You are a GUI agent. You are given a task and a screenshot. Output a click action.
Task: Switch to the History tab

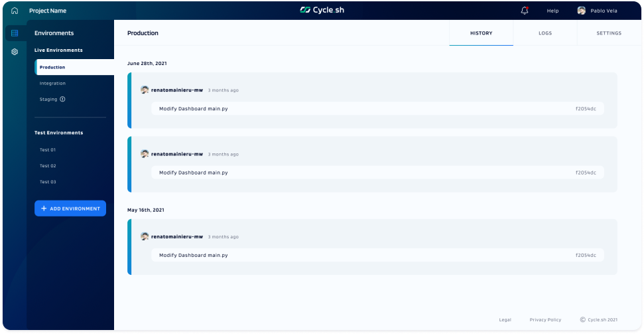[x=481, y=33]
